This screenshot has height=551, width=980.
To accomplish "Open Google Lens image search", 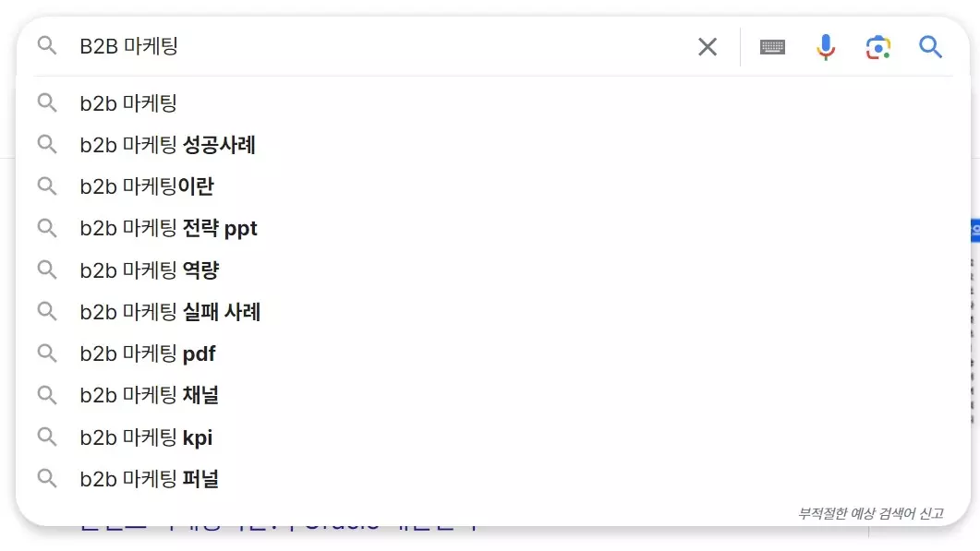I will tap(877, 46).
